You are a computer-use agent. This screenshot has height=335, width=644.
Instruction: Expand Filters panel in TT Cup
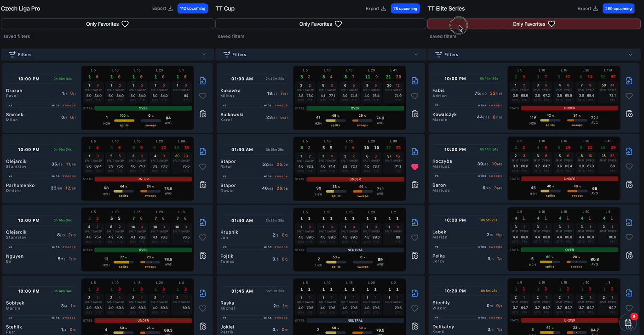(321, 54)
